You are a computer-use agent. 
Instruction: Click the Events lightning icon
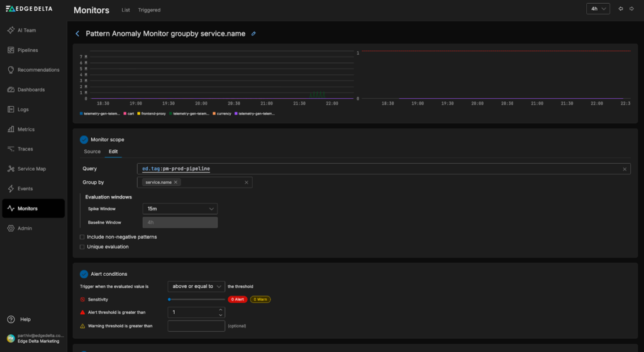point(11,188)
